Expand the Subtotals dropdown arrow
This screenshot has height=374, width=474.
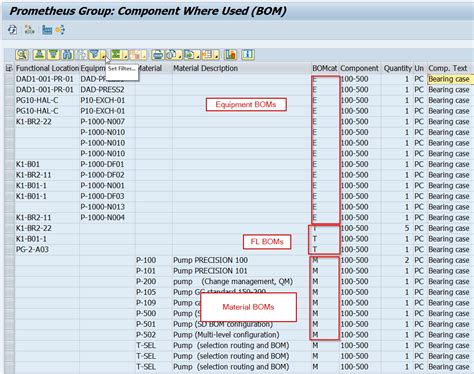point(144,56)
